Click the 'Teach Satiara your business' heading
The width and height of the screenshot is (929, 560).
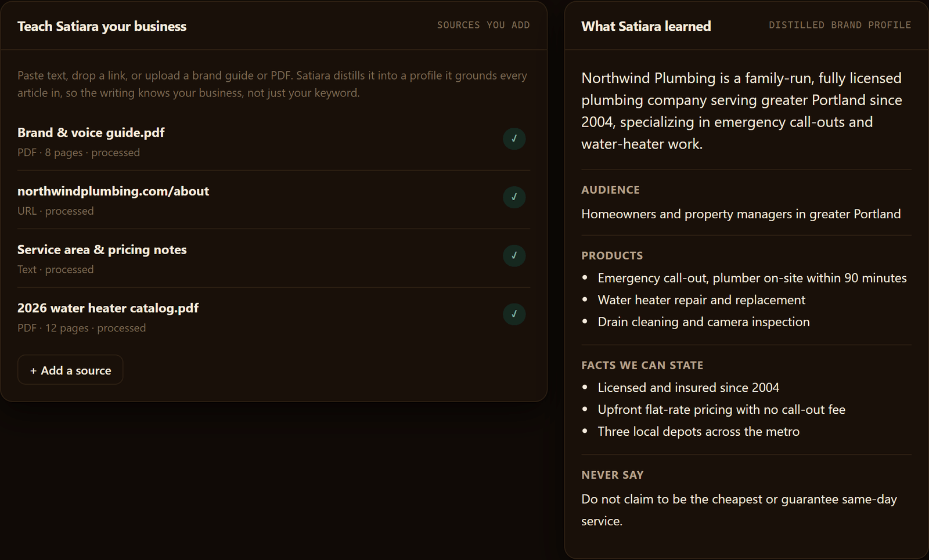[x=102, y=27]
